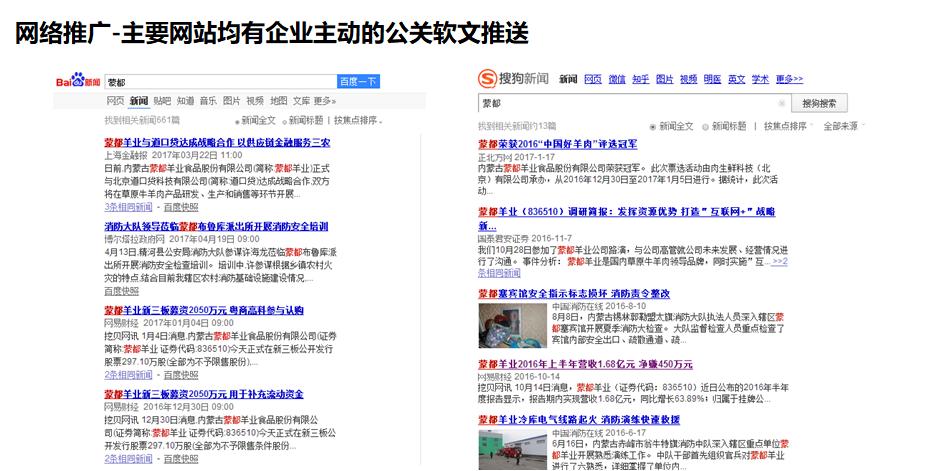The image size is (931, 471).
Task: Click source line 上海金融报 2017年03月22日 11:00
Action: 173,155
